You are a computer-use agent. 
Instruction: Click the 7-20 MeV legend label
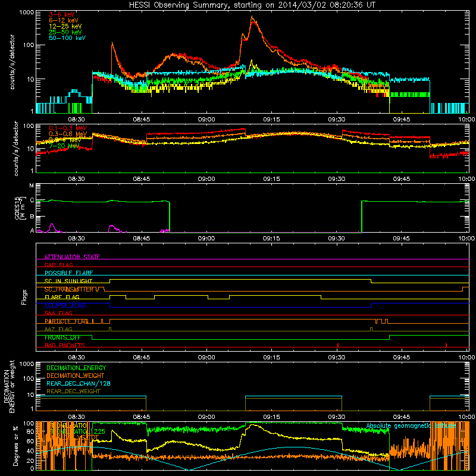(x=64, y=146)
